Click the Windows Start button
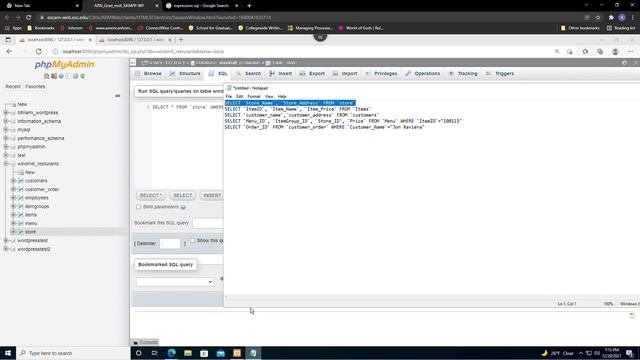 (8, 353)
